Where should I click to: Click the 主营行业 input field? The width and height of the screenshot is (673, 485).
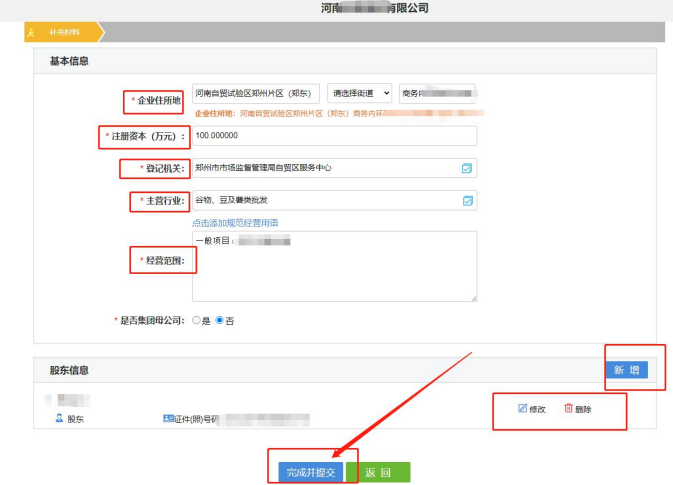click(324, 200)
